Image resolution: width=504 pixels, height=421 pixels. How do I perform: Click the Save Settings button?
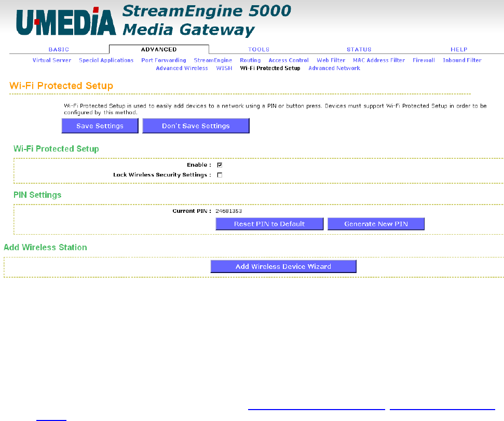(x=100, y=126)
